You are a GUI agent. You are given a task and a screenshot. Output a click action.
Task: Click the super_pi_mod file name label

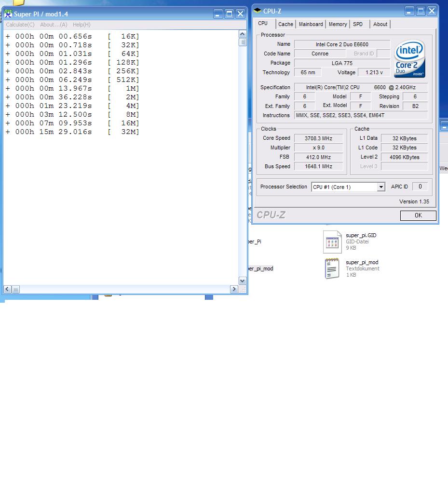tap(362, 263)
